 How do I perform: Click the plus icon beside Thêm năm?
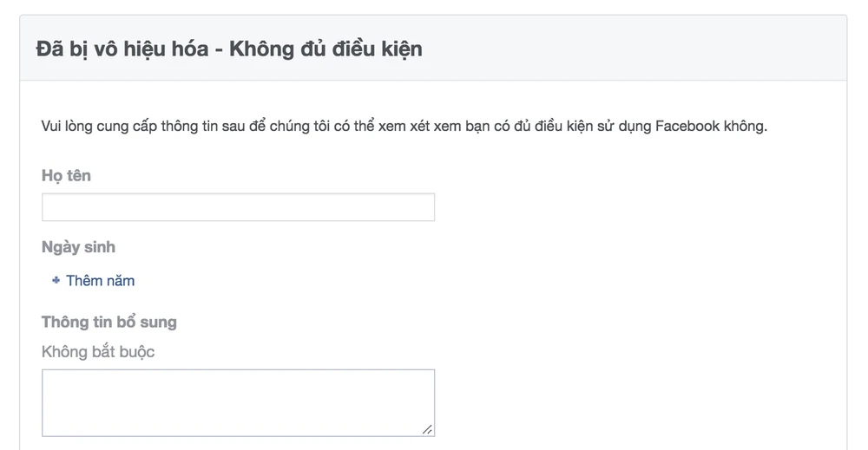pyautogui.click(x=56, y=281)
